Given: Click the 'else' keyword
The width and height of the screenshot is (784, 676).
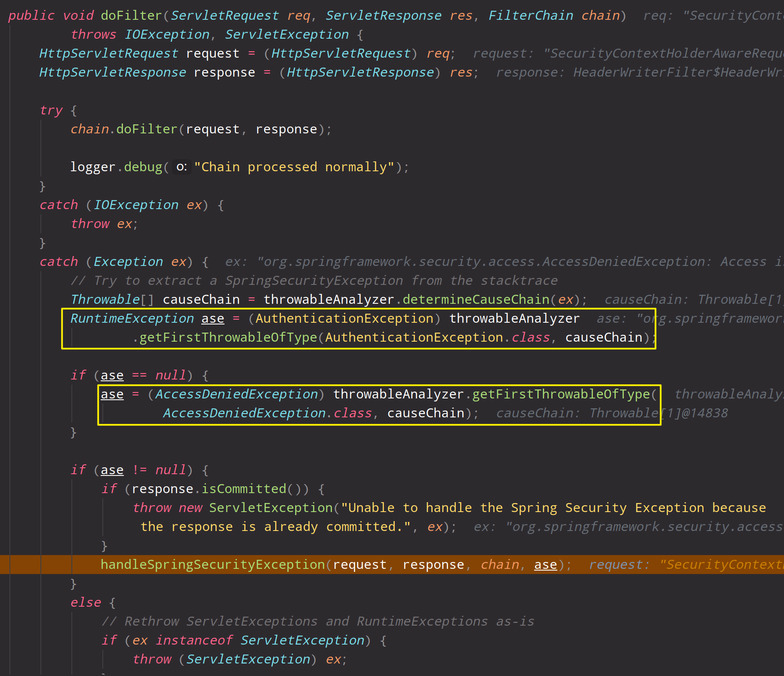Looking at the screenshot, I should click(86, 602).
